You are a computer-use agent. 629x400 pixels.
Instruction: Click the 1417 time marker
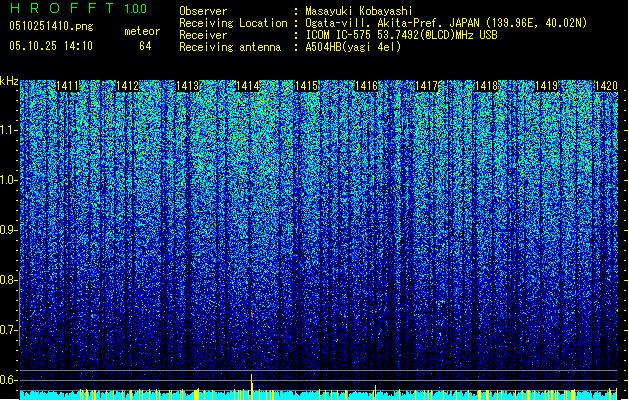(x=426, y=86)
